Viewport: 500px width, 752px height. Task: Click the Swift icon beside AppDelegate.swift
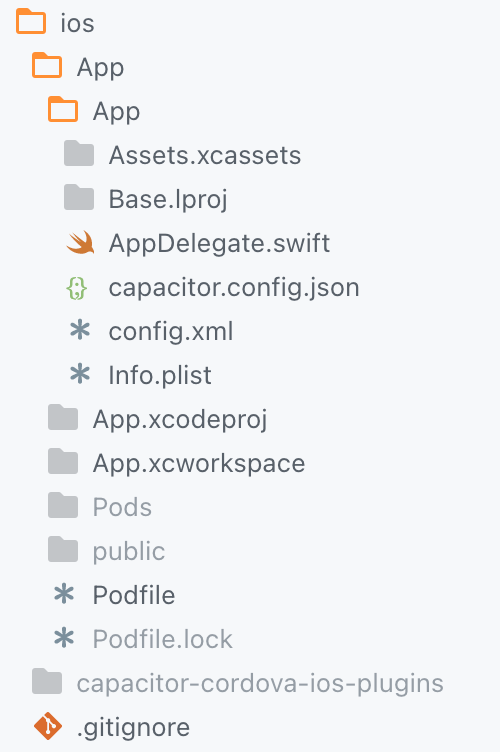point(80,243)
